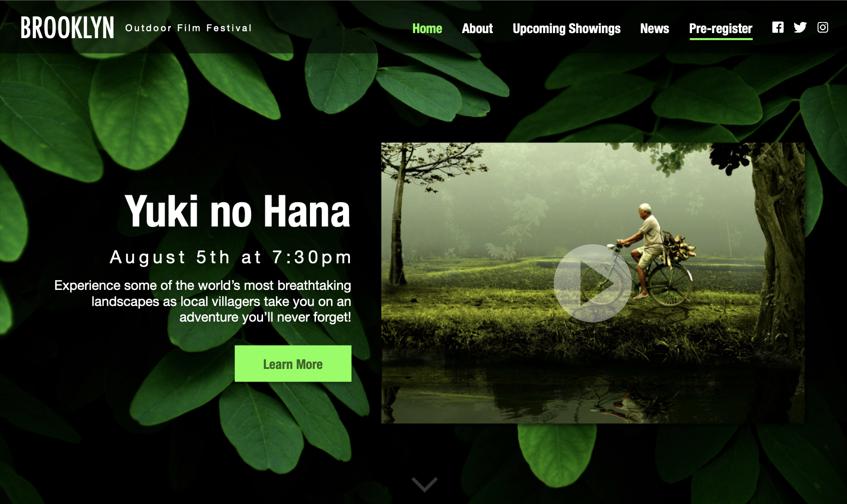Open the Pre-register link
Viewport: 847px width, 504px height.
click(x=721, y=28)
